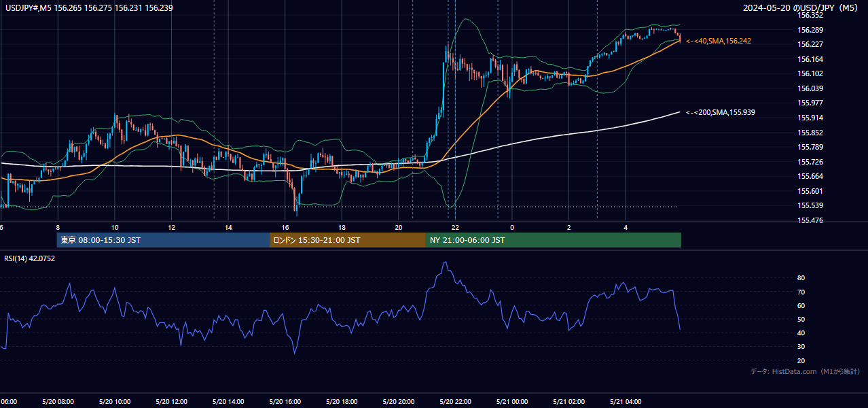Click price axis label 156.227
The width and height of the screenshot is (868, 408).
click(810, 44)
